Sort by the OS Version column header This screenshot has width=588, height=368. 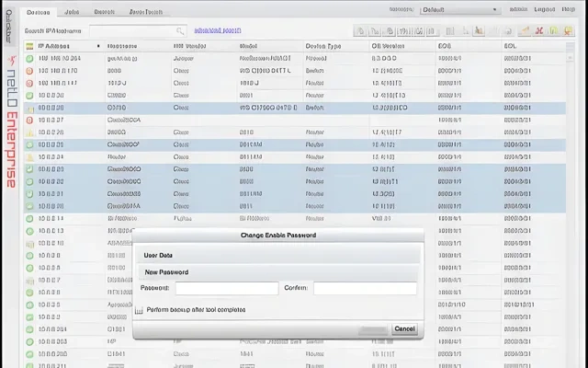[402, 46]
